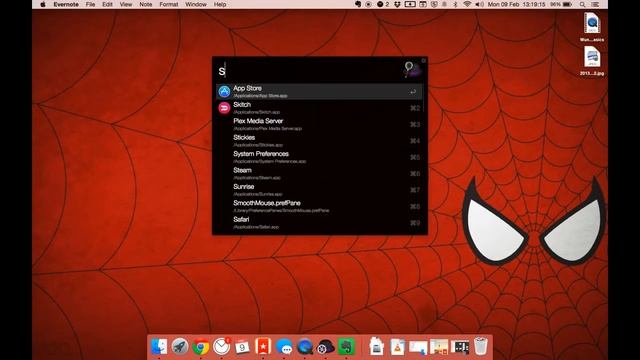This screenshot has width=640, height=360.
Task: Open the Window menu
Action: click(196, 4)
